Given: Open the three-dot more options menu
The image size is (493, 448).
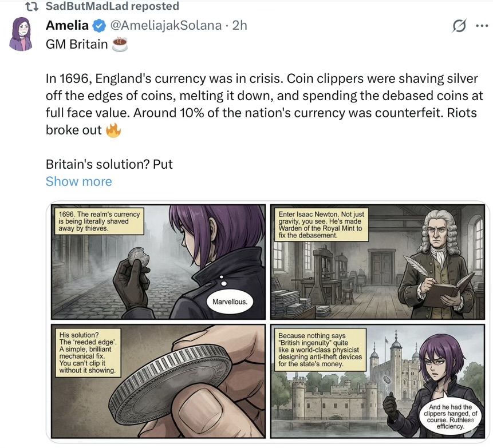Looking at the screenshot, I should coord(480,26).
